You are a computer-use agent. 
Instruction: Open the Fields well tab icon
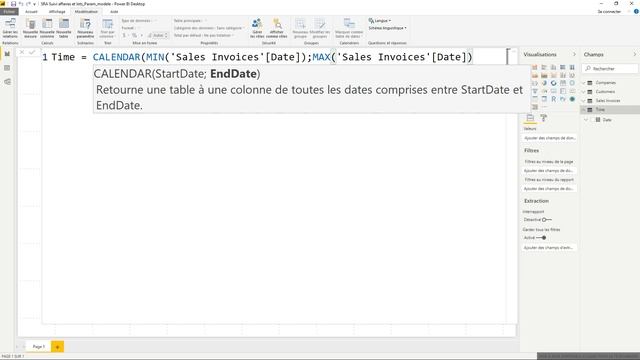click(x=530, y=118)
